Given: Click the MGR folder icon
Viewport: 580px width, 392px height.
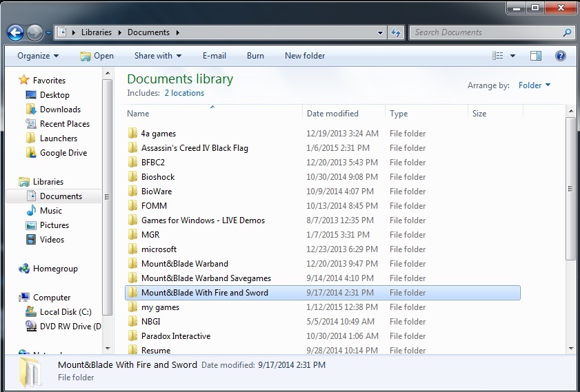Looking at the screenshot, I should [133, 235].
